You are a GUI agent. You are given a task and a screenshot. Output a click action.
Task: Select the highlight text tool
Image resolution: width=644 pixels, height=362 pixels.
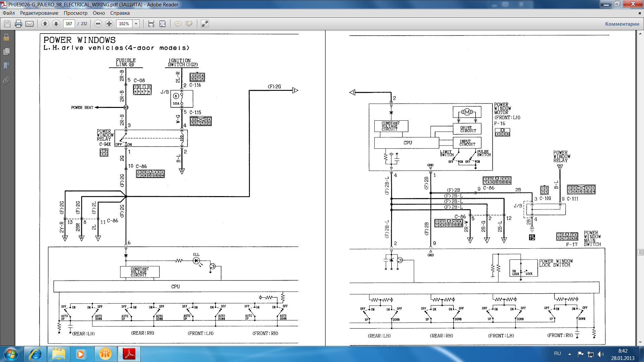tap(189, 24)
